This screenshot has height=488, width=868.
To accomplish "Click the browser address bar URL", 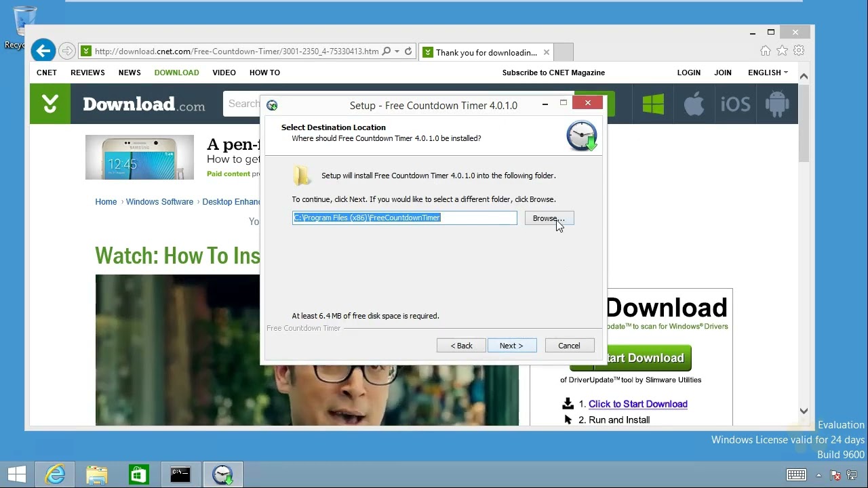I will coord(237,52).
